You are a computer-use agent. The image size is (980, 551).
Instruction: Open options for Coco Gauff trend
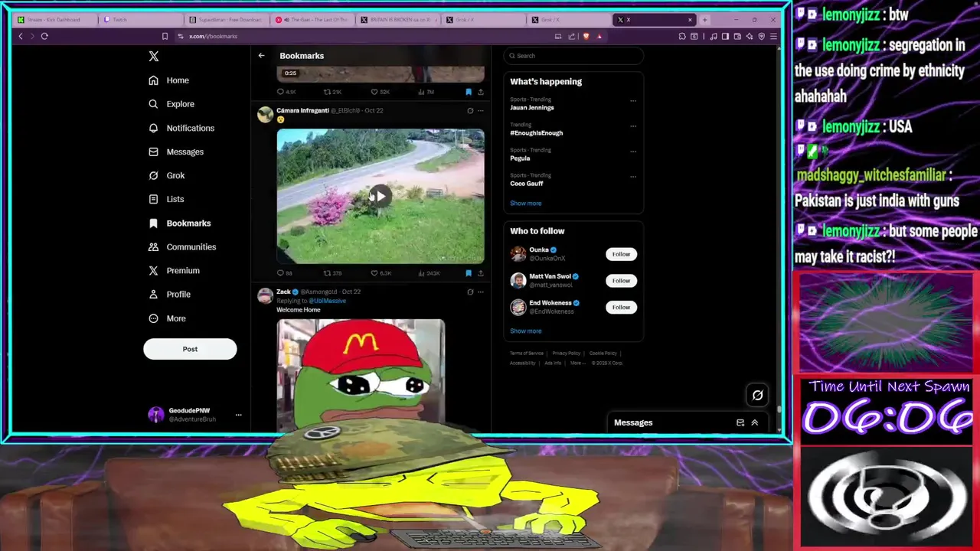click(633, 176)
